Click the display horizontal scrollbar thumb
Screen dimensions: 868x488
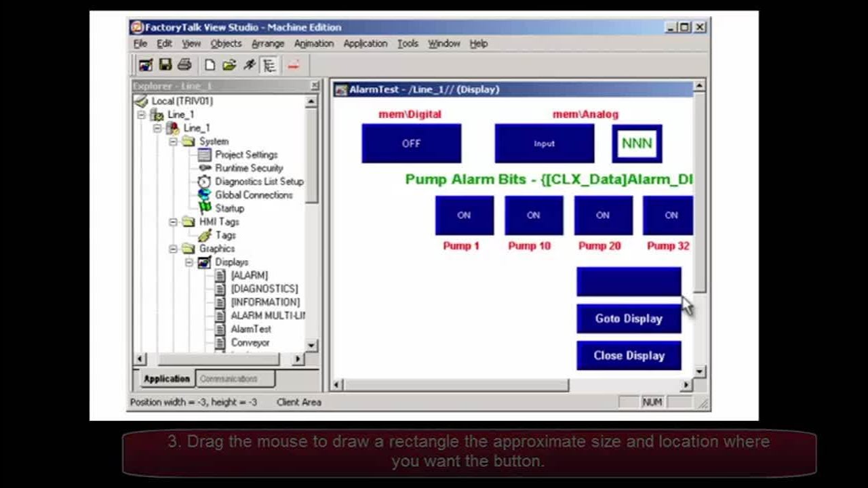coord(456,385)
